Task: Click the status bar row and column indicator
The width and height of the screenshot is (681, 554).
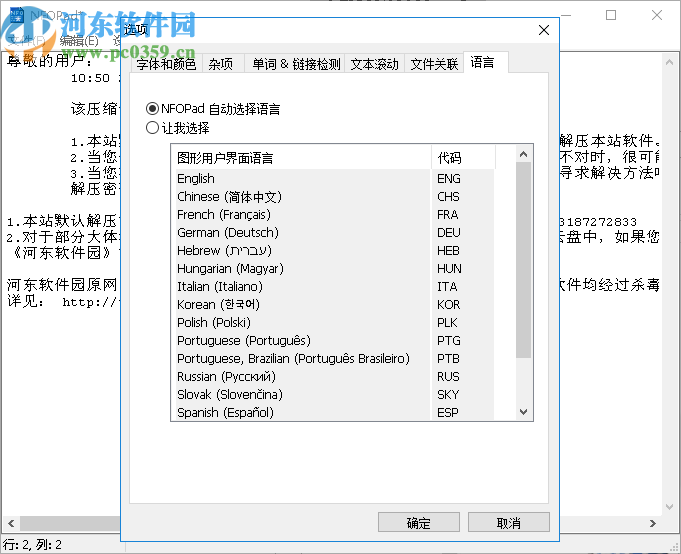Action: pos(33,544)
